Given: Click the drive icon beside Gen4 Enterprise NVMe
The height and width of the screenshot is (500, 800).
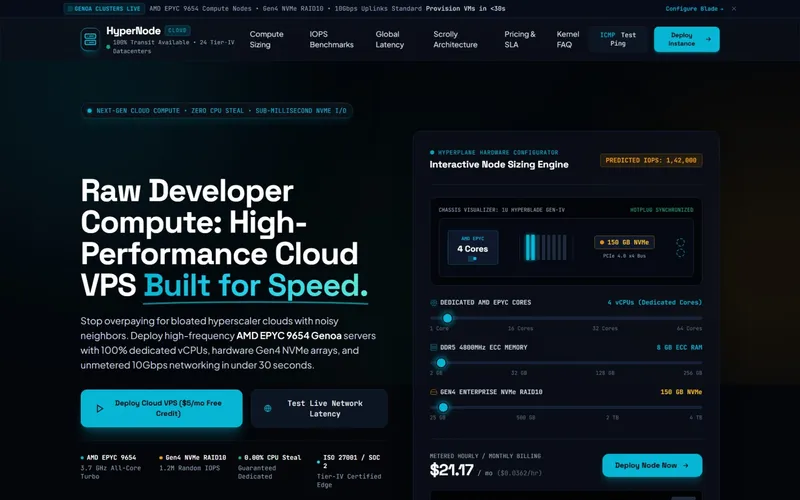Looking at the screenshot, I should [434, 392].
